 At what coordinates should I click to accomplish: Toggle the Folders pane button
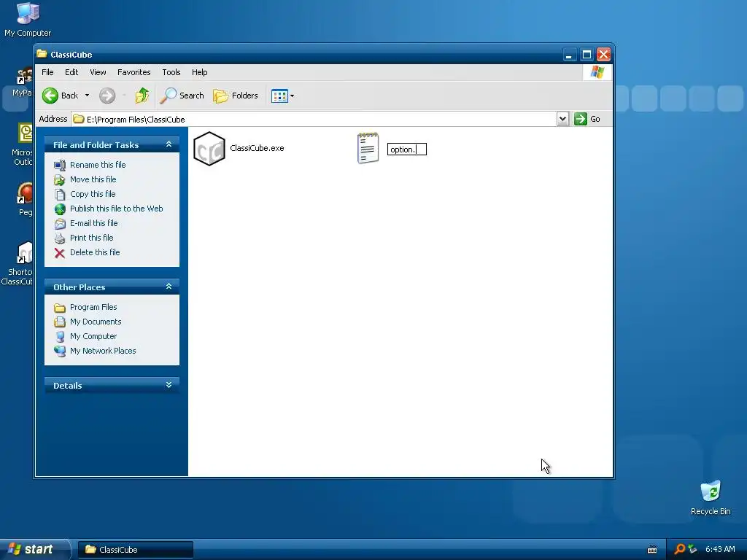click(x=236, y=96)
